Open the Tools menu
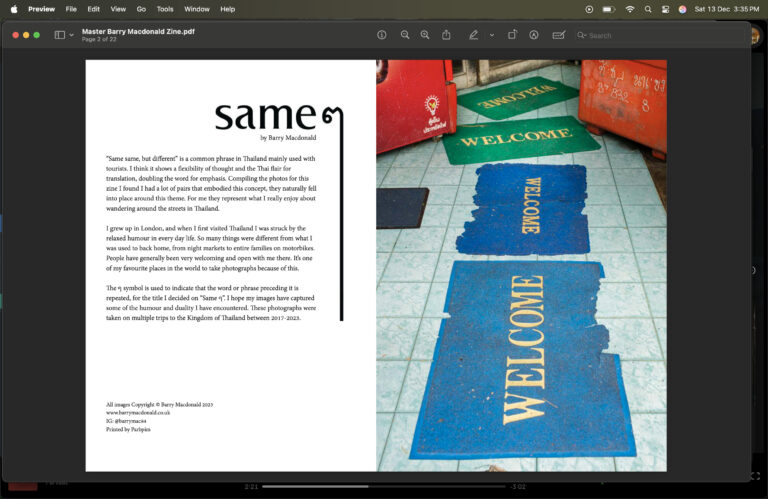Image resolution: width=768 pixels, height=499 pixels. point(165,9)
